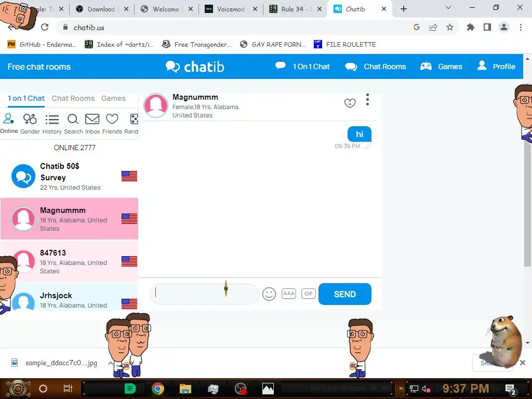532x399 pixels.
Task: Bookmark this page with star icon
Action: click(x=450, y=27)
